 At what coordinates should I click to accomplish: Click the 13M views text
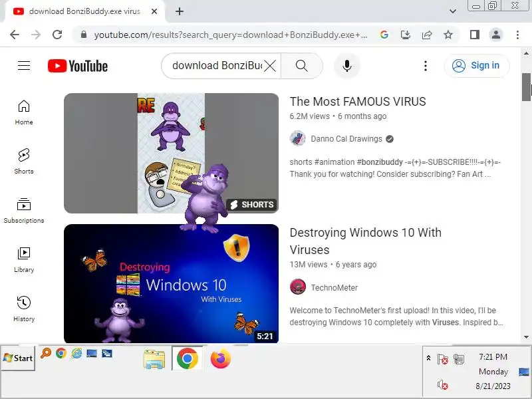(x=309, y=265)
